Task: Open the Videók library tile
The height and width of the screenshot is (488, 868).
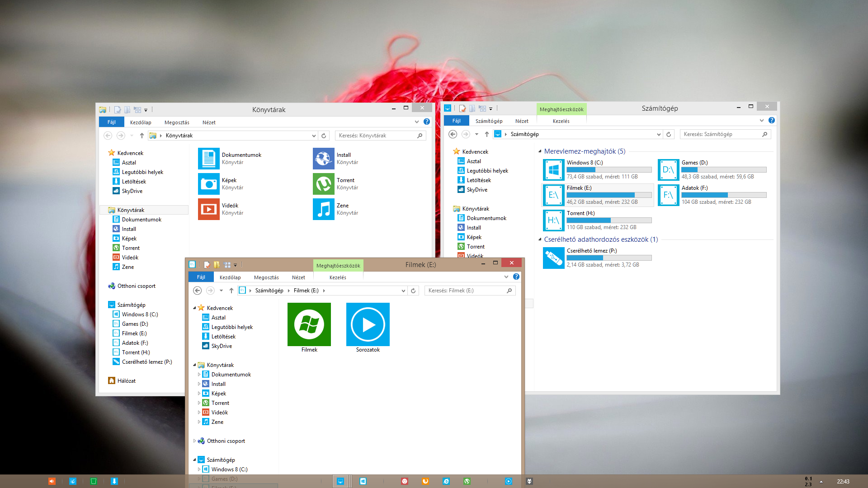Action: coord(221,209)
